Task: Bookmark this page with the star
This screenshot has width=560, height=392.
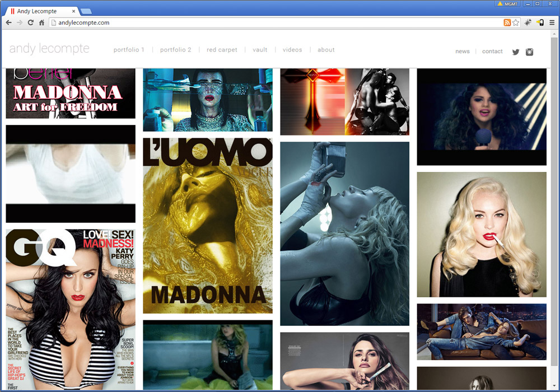Action: point(516,22)
